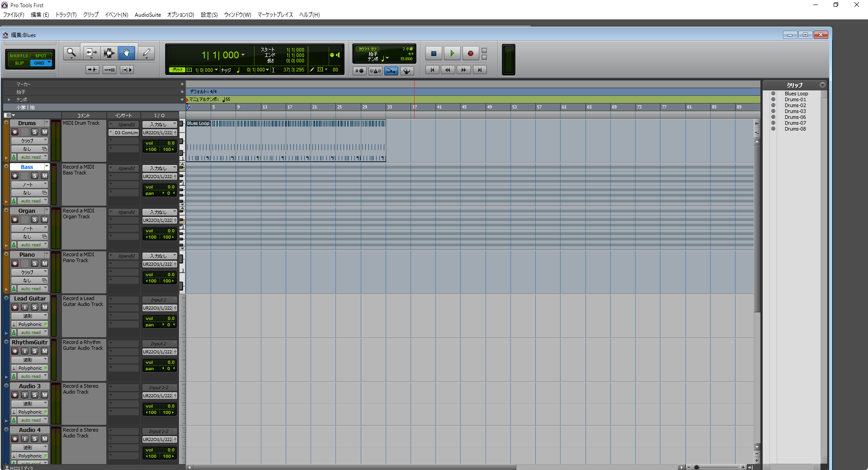Open the main counter format dropdown
This screenshot has height=470, width=868.
tap(243, 55)
